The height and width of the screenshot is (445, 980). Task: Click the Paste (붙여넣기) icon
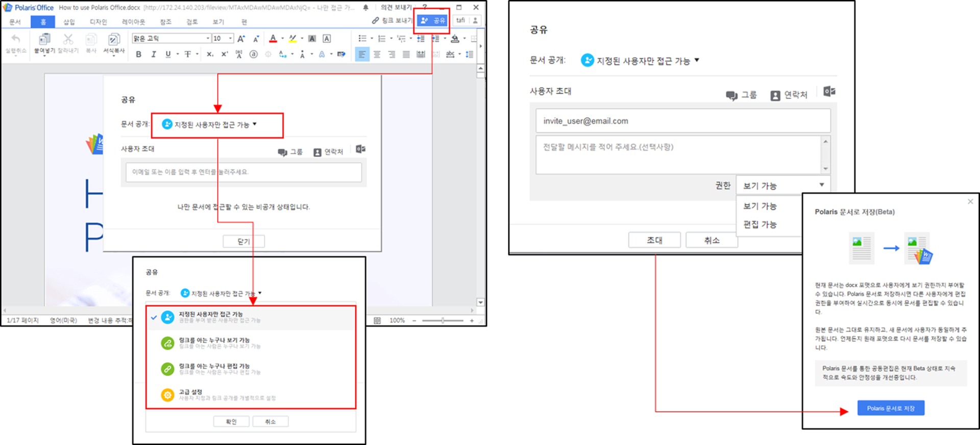tap(44, 39)
